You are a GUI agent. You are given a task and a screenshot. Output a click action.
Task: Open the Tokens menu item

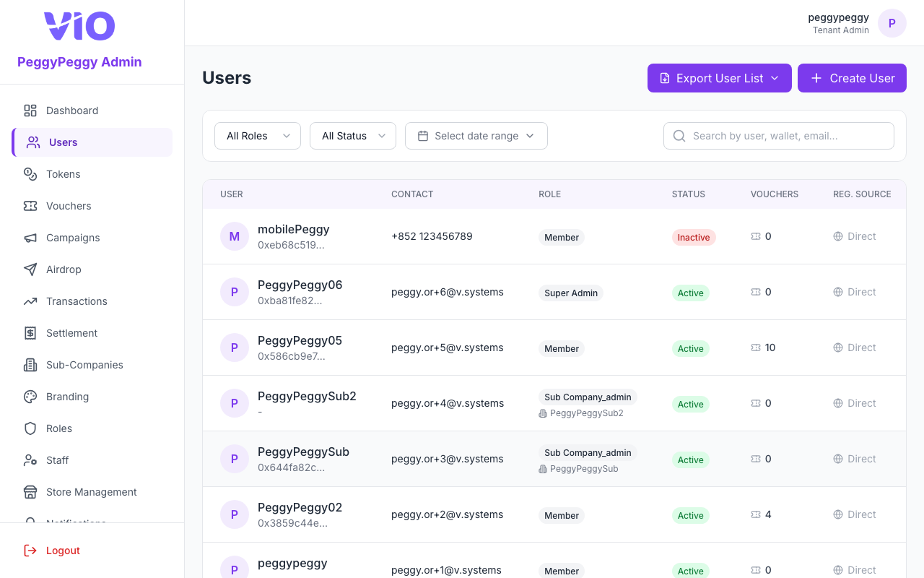(x=92, y=174)
